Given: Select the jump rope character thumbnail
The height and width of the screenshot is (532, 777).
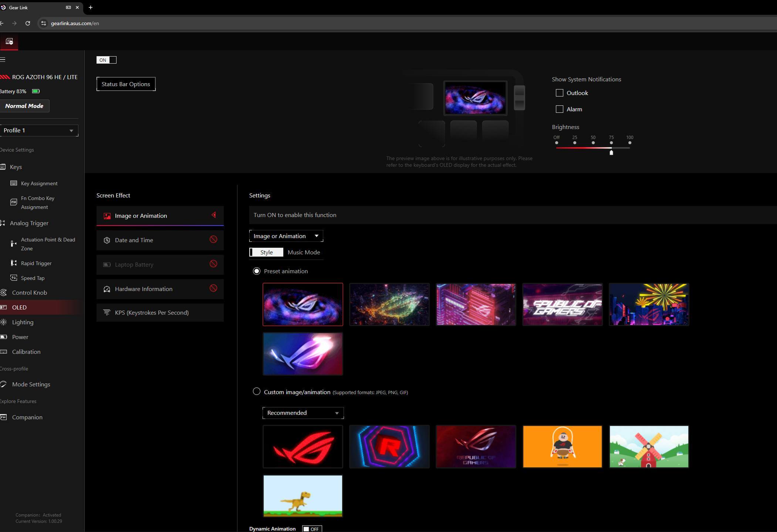Looking at the screenshot, I should pyautogui.click(x=563, y=447).
